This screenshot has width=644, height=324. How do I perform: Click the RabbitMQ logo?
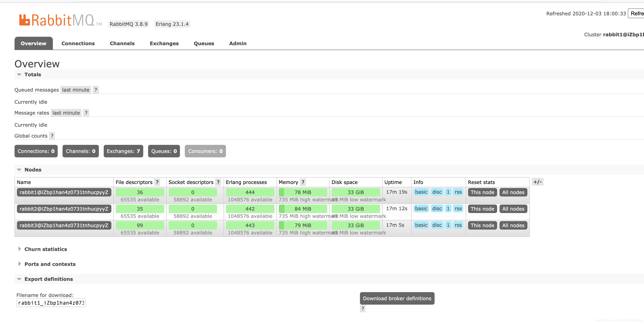click(x=61, y=20)
